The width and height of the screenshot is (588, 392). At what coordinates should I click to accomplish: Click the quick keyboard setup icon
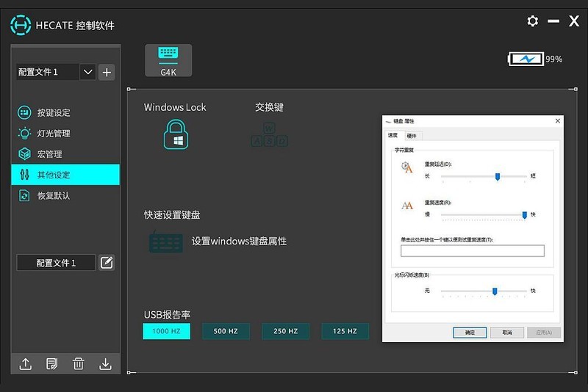166,242
